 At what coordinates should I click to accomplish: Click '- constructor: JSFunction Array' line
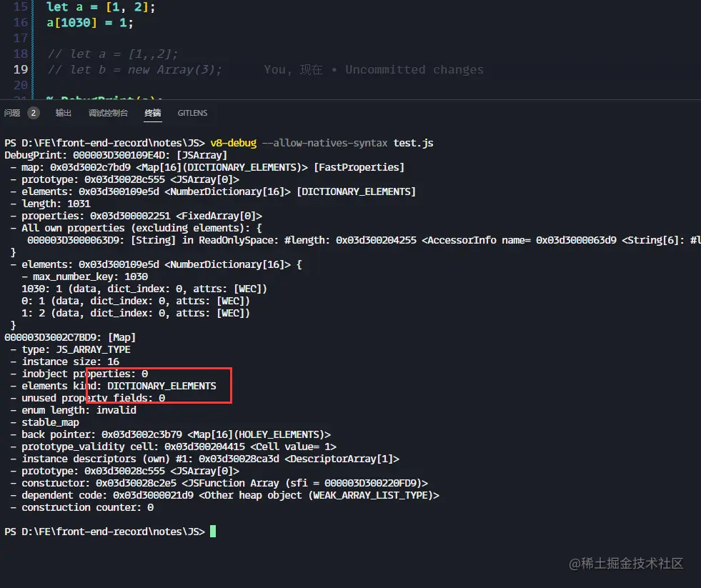pos(219,483)
